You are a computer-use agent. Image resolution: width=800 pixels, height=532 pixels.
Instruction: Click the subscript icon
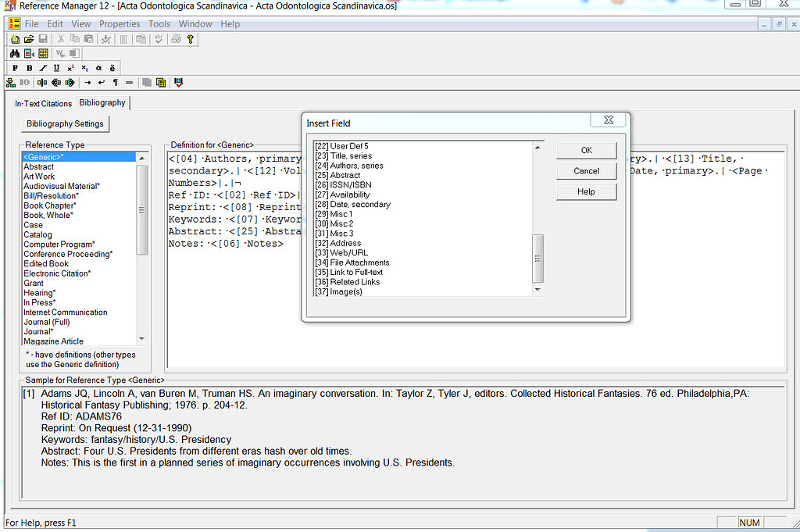84,68
